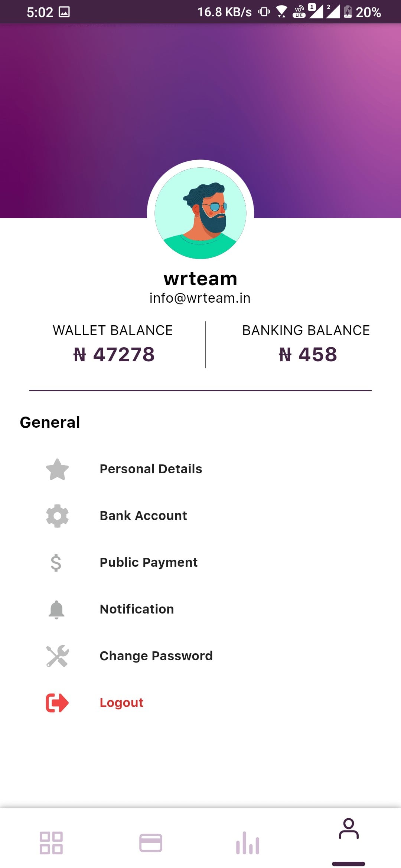
Task: Open Bank Account settings
Action: [143, 516]
